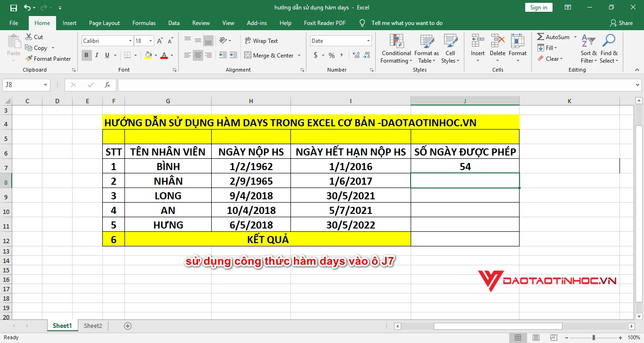The width and height of the screenshot is (644, 343).
Task: Align text right
Action: (x=208, y=55)
